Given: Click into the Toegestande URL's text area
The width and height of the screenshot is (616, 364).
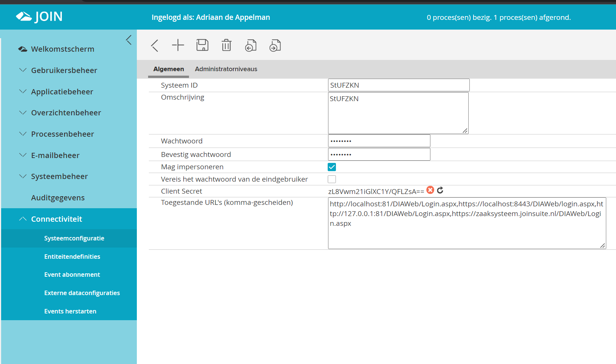Looking at the screenshot, I should pyautogui.click(x=467, y=232).
